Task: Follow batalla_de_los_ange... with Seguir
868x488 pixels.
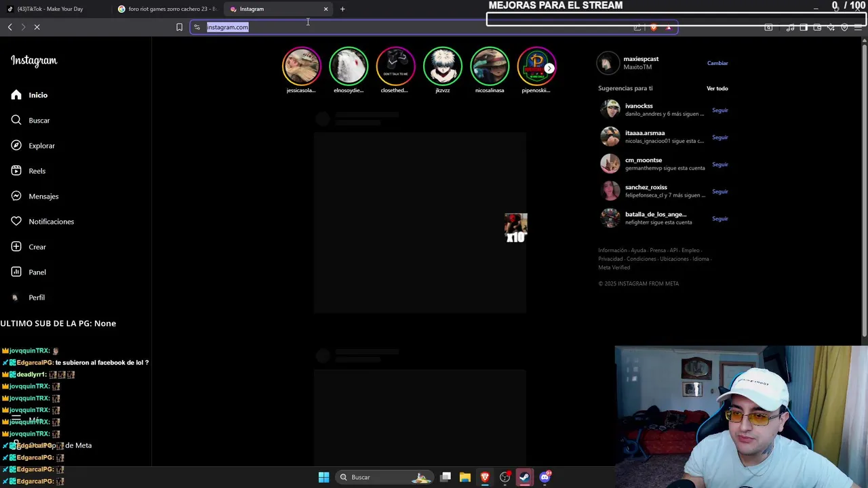Action: coord(719,218)
